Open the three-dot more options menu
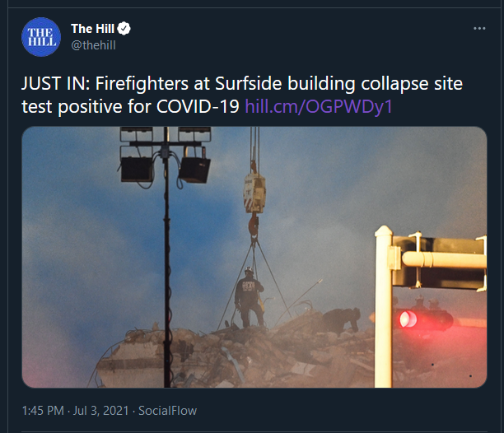This screenshot has width=504, height=433. pos(479,28)
